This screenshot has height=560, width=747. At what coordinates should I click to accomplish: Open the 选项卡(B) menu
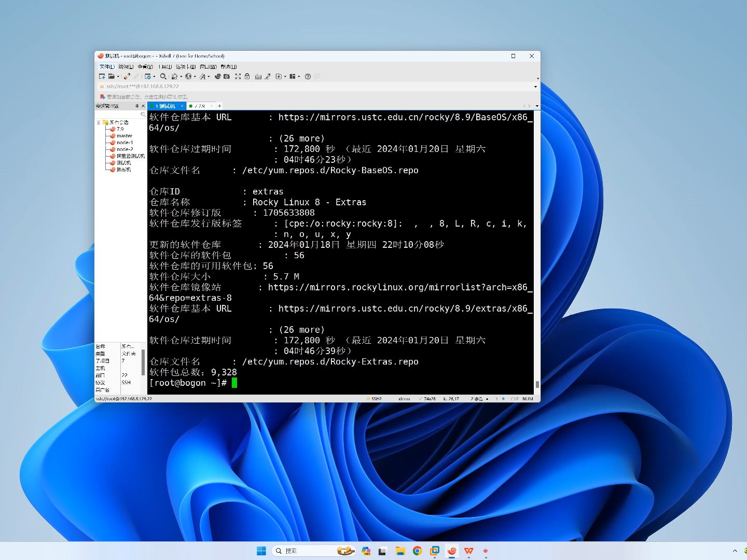(186, 67)
